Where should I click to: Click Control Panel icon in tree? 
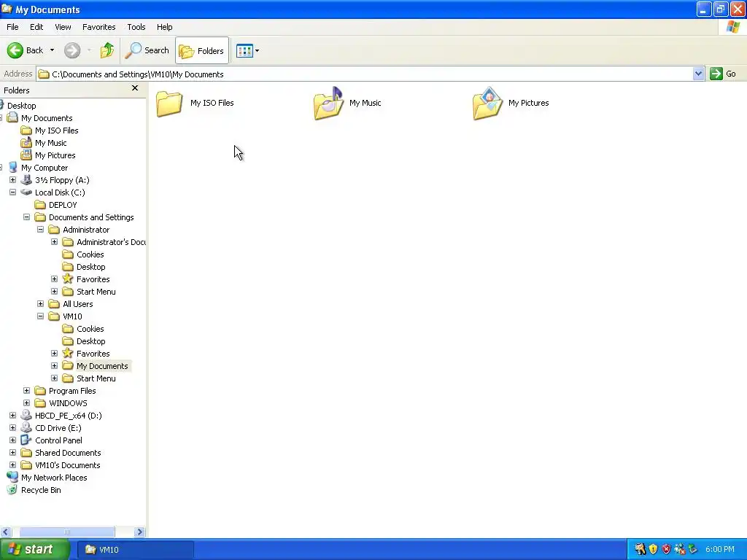click(26, 440)
